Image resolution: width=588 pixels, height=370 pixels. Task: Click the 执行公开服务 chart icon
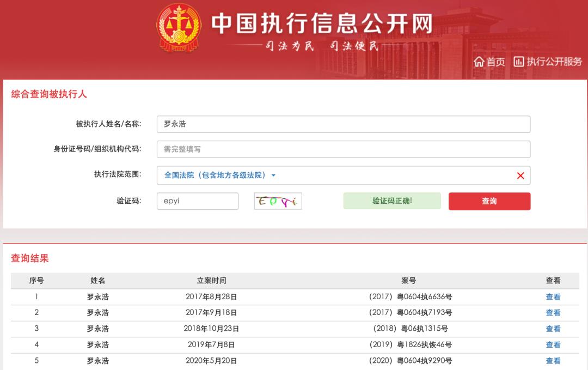(x=519, y=62)
